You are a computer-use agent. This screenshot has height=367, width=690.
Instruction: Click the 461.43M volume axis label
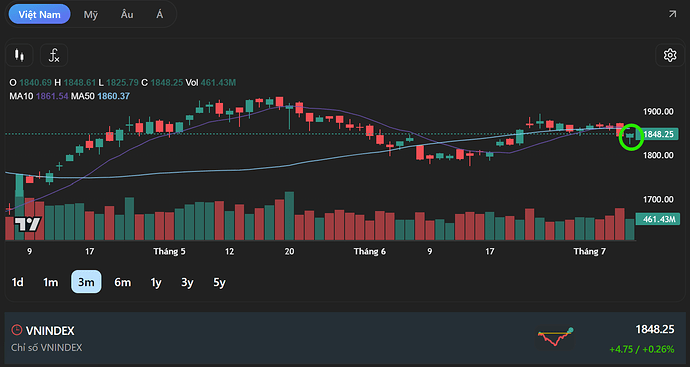coord(657,219)
